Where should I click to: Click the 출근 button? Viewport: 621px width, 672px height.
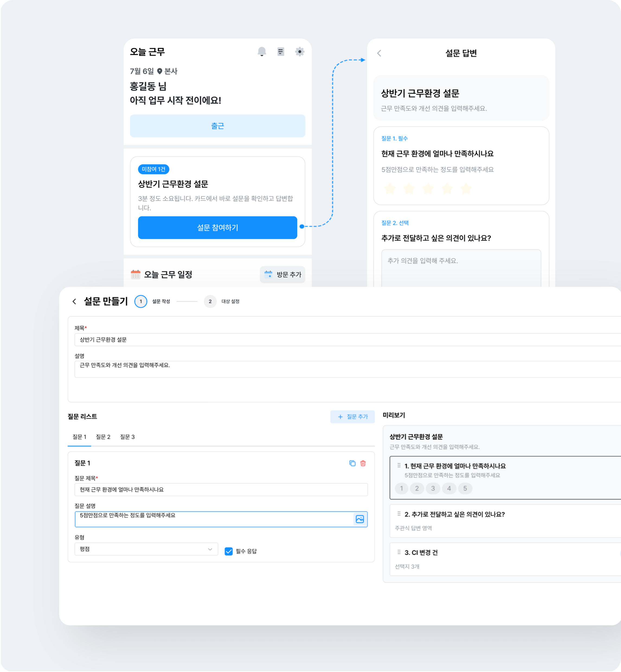[x=217, y=126]
